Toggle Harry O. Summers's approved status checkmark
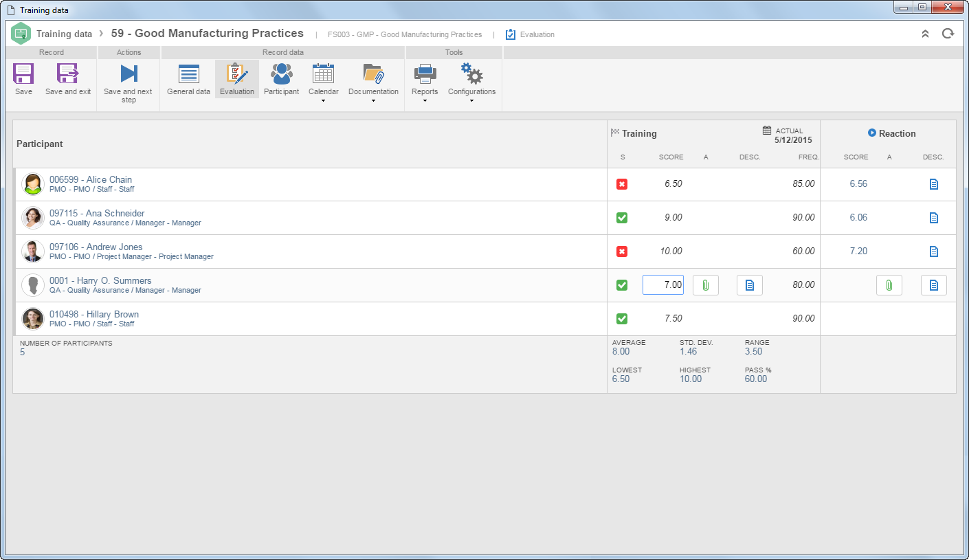 click(x=622, y=285)
